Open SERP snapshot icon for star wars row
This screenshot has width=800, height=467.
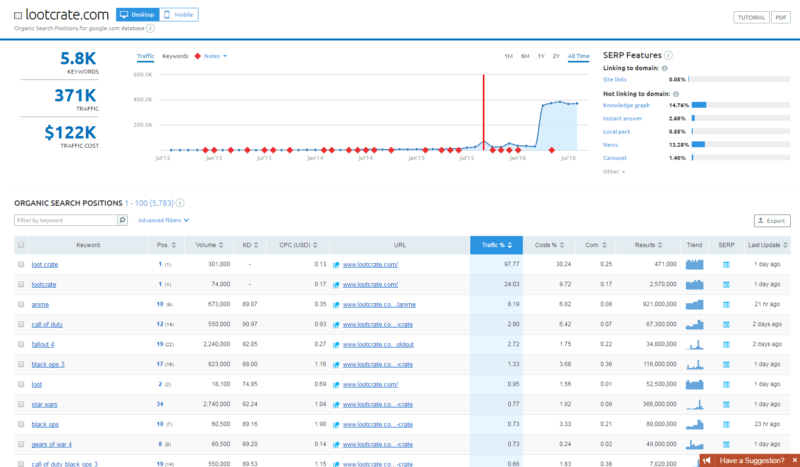[726, 404]
